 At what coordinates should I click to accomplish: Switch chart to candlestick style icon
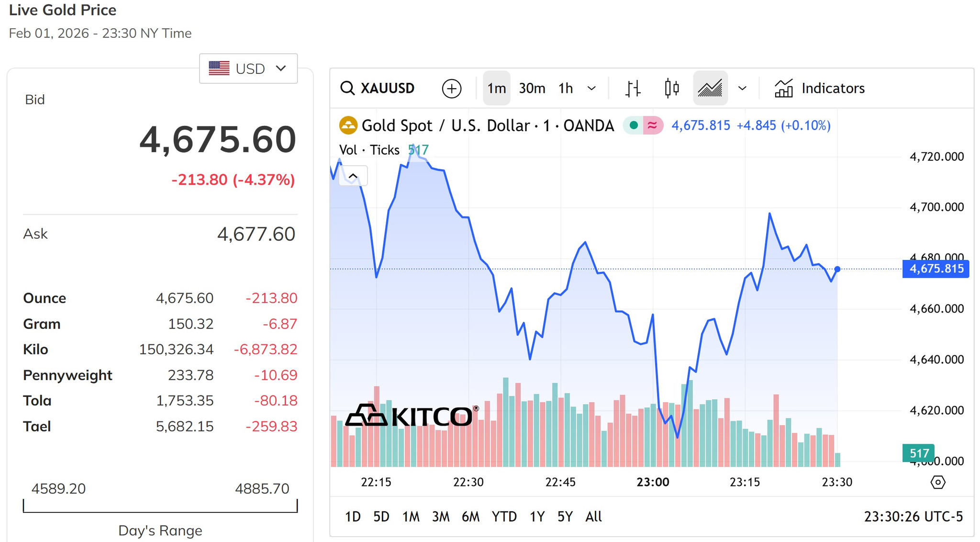(671, 88)
